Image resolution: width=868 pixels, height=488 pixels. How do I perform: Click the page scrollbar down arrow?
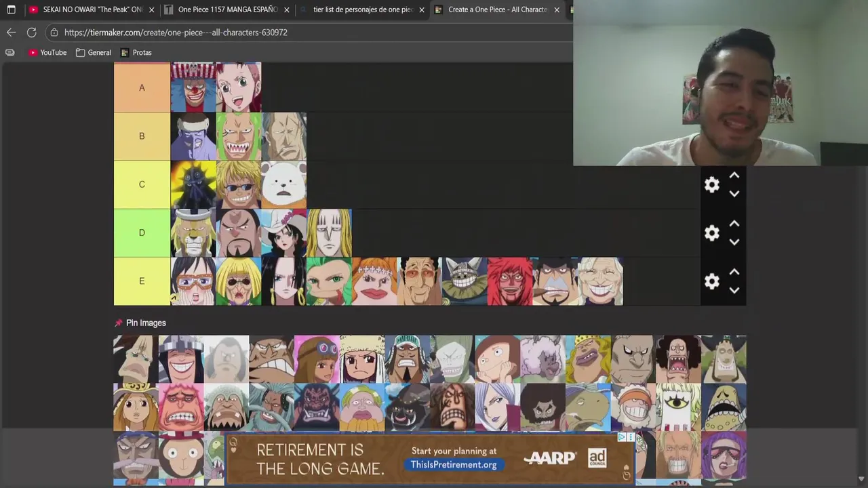point(862,479)
